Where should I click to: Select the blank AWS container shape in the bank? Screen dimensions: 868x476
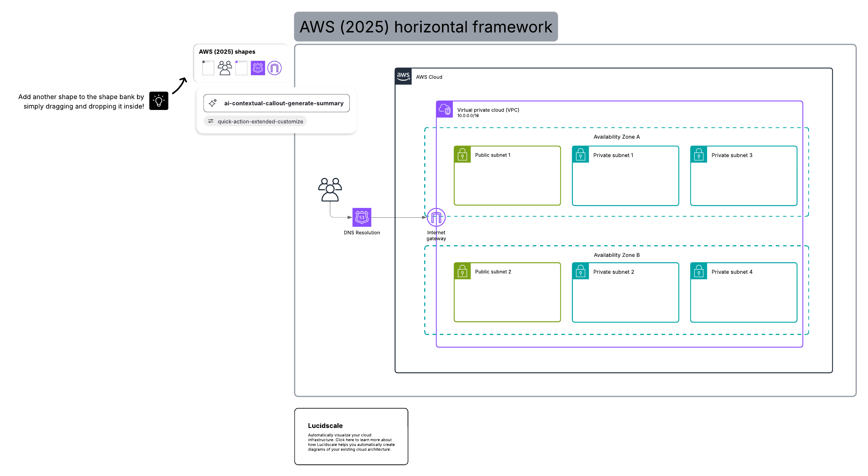click(x=208, y=68)
